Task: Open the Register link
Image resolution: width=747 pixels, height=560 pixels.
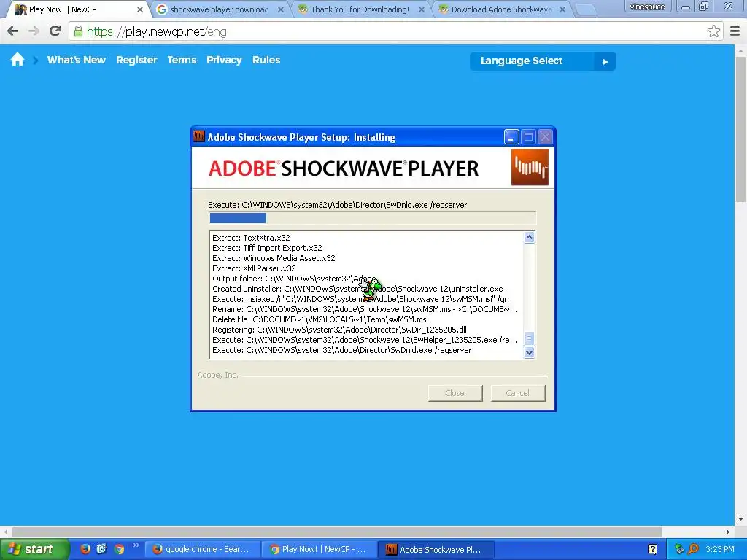Action: [x=136, y=60]
